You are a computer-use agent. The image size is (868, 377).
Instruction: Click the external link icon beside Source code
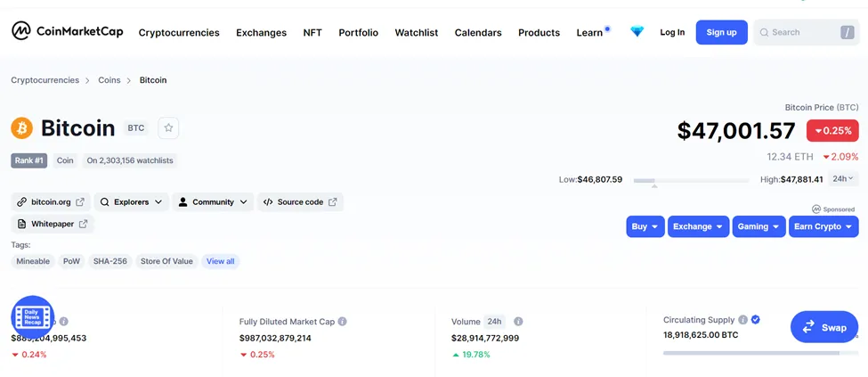pos(333,201)
